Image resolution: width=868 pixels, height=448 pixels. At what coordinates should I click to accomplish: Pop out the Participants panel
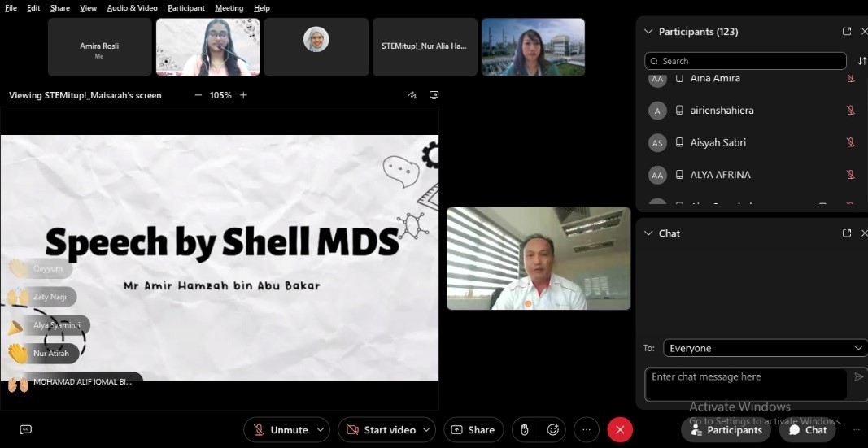point(846,32)
